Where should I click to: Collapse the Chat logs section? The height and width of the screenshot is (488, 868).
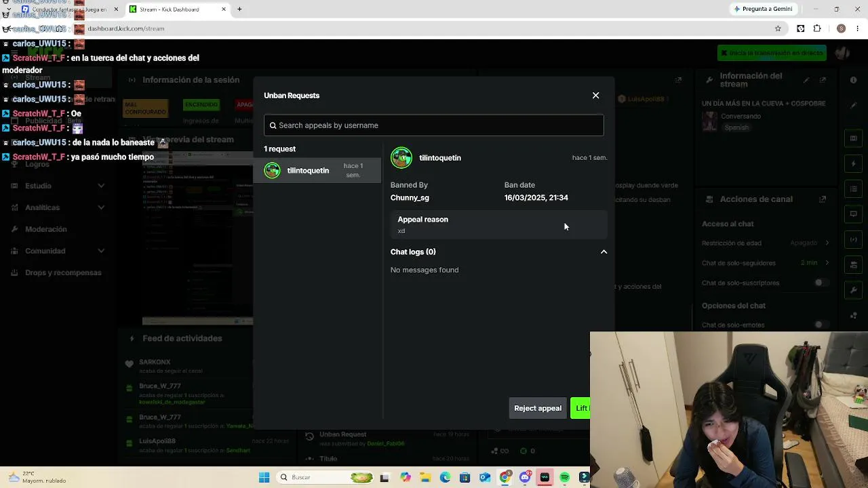[604, 252]
